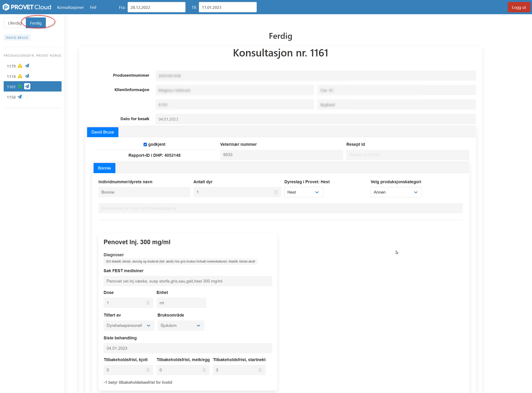The image size is (532, 393).
Task: Click Siste behandling date field
Action: [188, 348]
